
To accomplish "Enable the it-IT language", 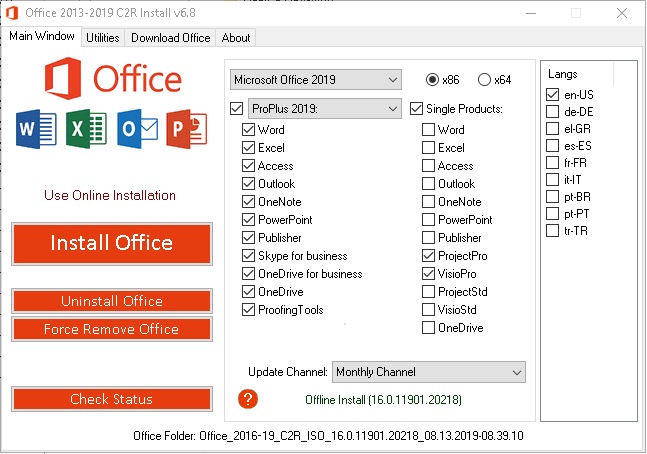I will pos(553,180).
